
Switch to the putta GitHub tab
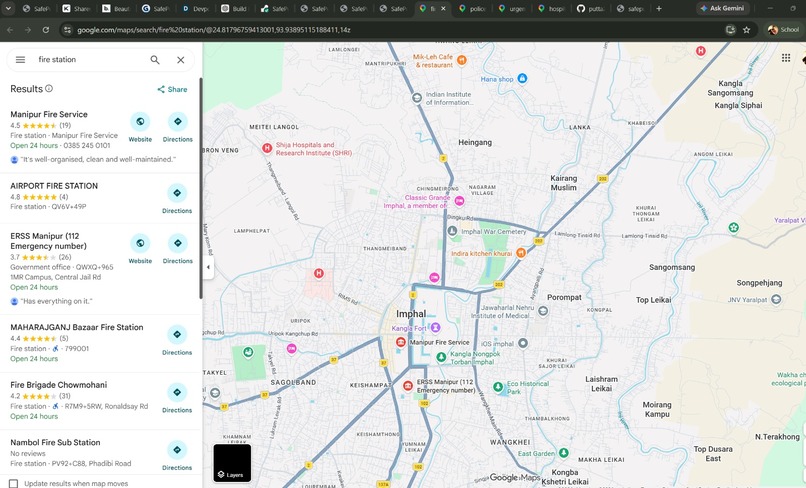click(591, 8)
